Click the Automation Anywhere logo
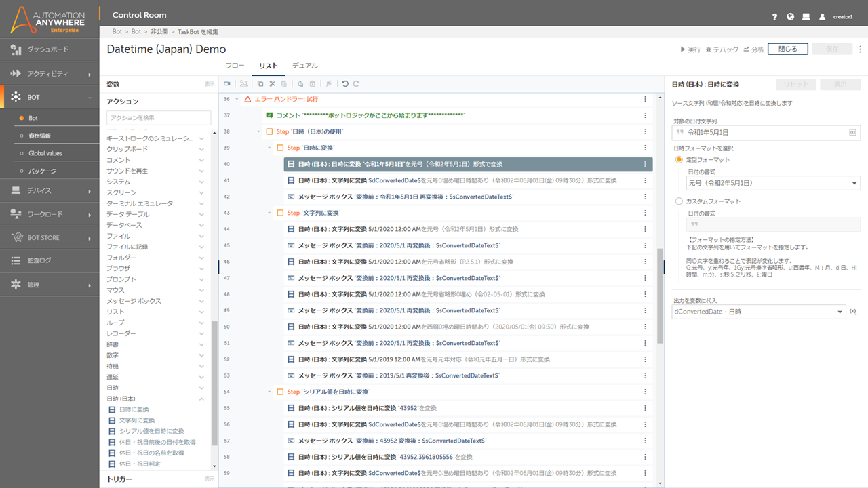Viewport: 868px width, 488px height. (x=49, y=20)
